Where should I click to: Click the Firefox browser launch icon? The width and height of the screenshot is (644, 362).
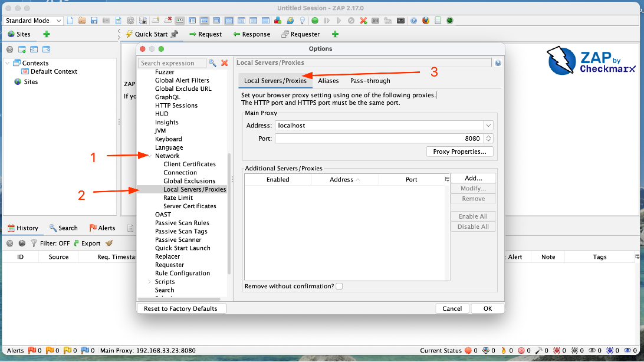tap(426, 21)
